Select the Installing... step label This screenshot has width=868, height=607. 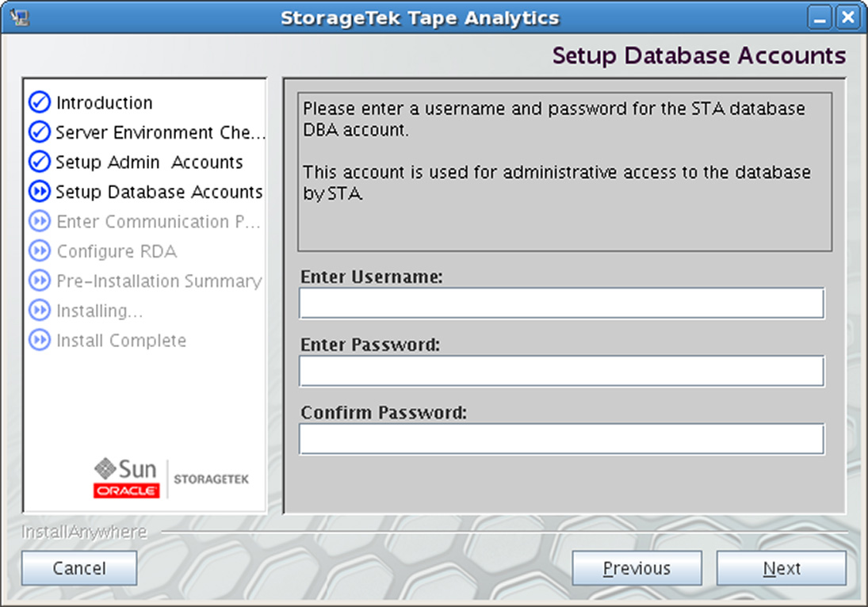point(100,311)
